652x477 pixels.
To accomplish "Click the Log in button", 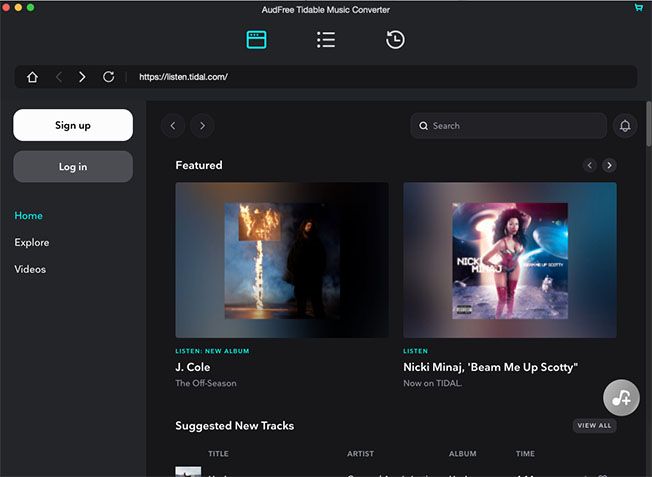I will coord(73,167).
